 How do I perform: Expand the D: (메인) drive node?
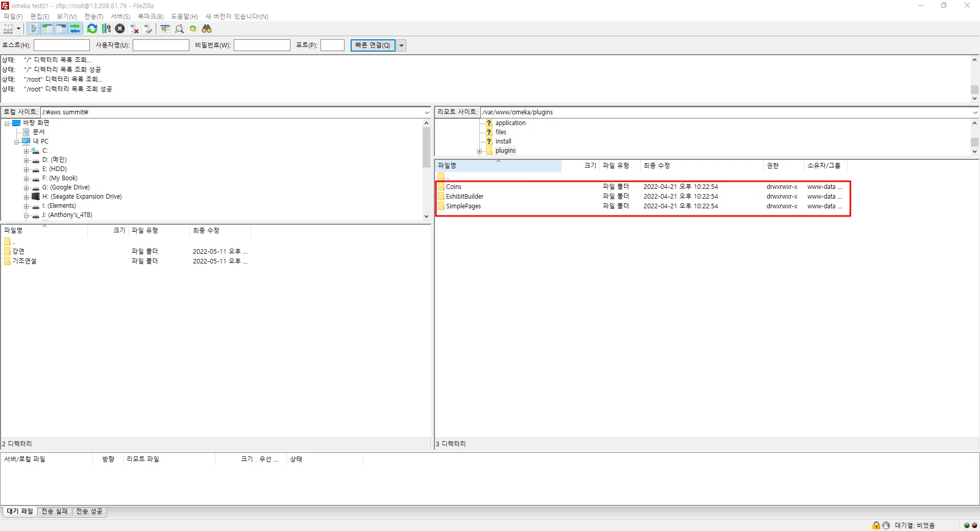click(26, 160)
